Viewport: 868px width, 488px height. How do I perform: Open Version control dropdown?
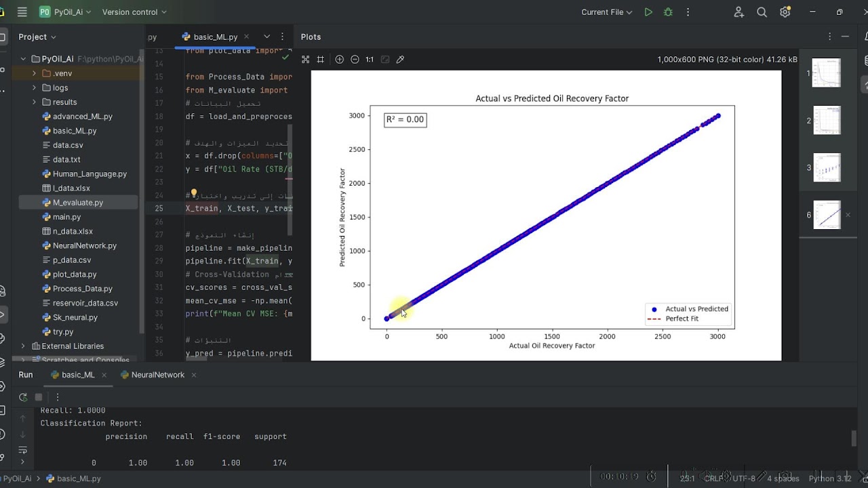coord(134,12)
